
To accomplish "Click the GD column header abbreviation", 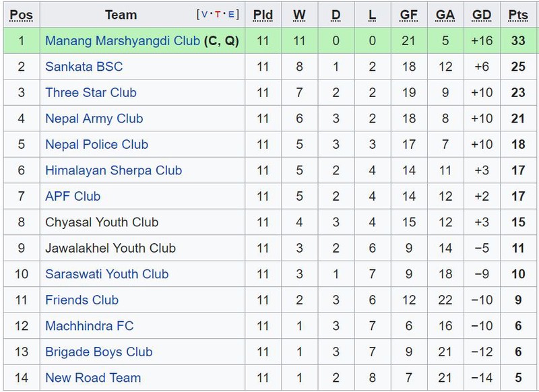I will 482,15.
